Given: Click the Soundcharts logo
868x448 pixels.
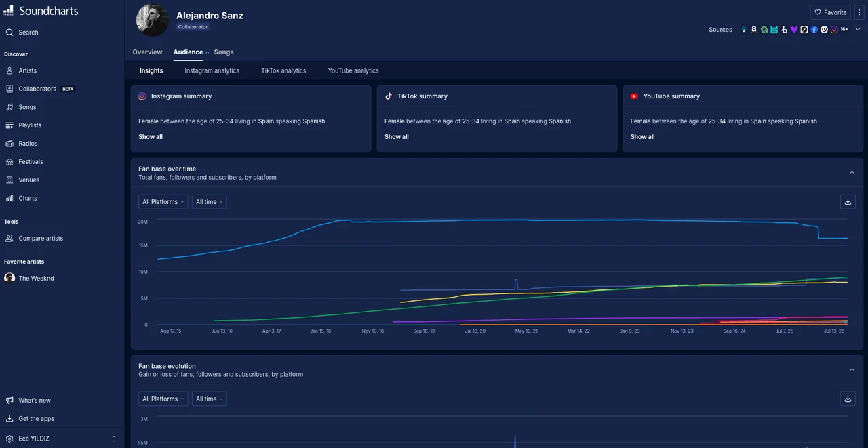Looking at the screenshot, I should pyautogui.click(x=41, y=11).
